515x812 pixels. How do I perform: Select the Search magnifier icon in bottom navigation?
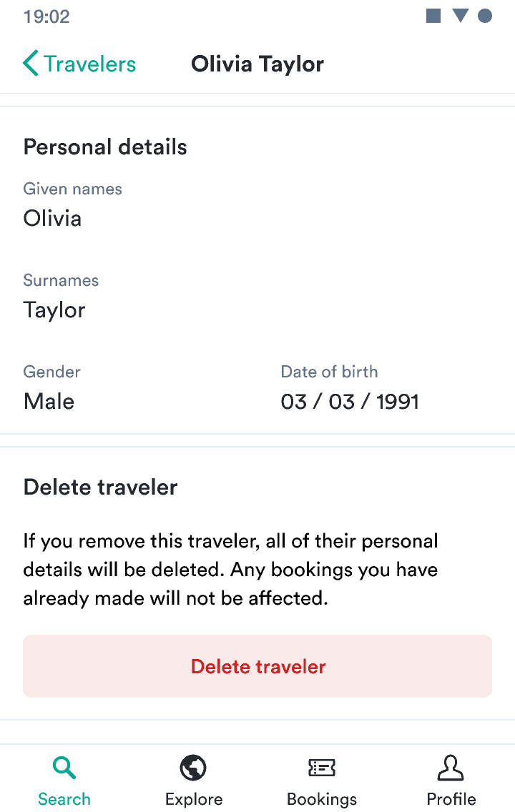[64, 767]
